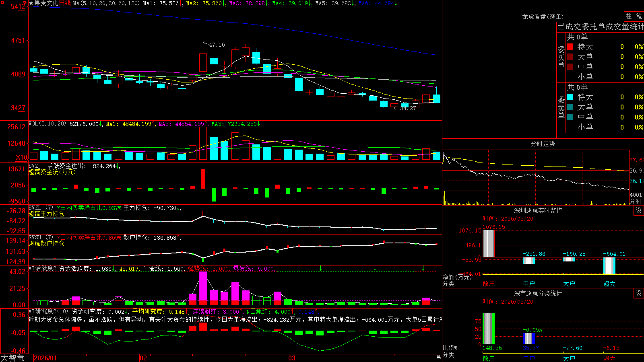This screenshot has width=644, height=362.
Task: Open 设 settings for 深市超赢分类统计
Action: [639, 293]
